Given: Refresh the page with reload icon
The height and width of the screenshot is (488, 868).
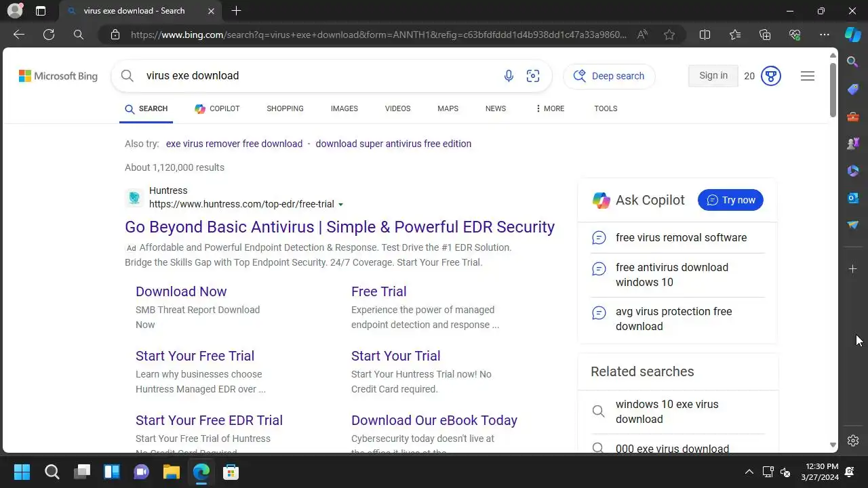Looking at the screenshot, I should coord(49,35).
